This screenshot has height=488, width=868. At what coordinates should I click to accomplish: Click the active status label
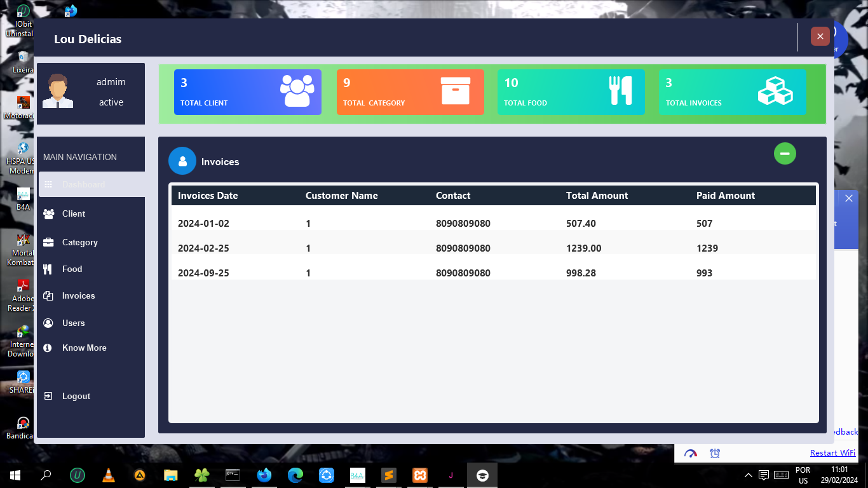tap(111, 102)
